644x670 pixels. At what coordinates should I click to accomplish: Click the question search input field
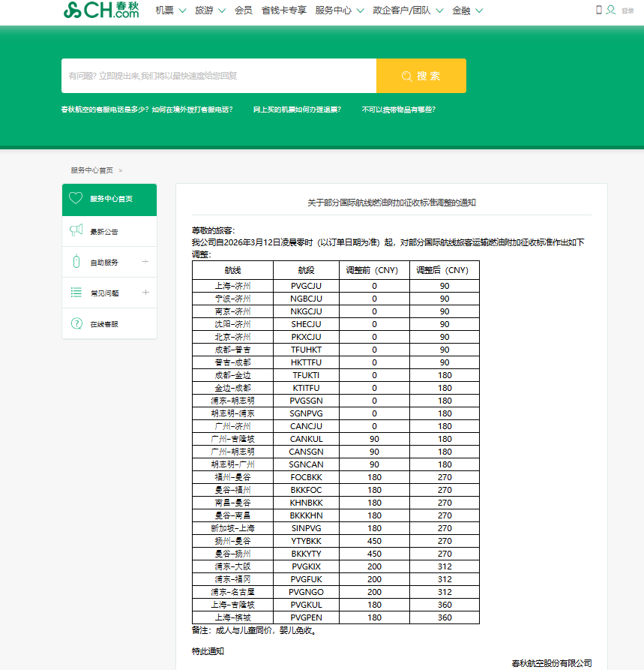click(219, 76)
